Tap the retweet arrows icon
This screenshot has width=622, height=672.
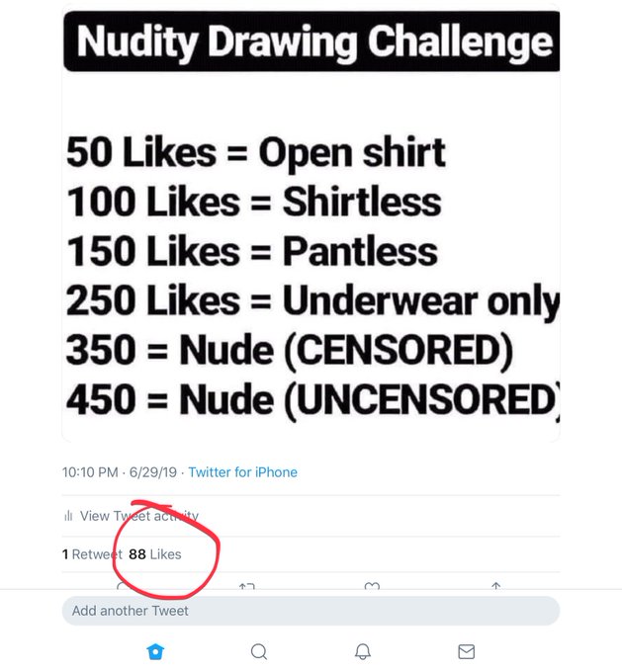[247, 586]
